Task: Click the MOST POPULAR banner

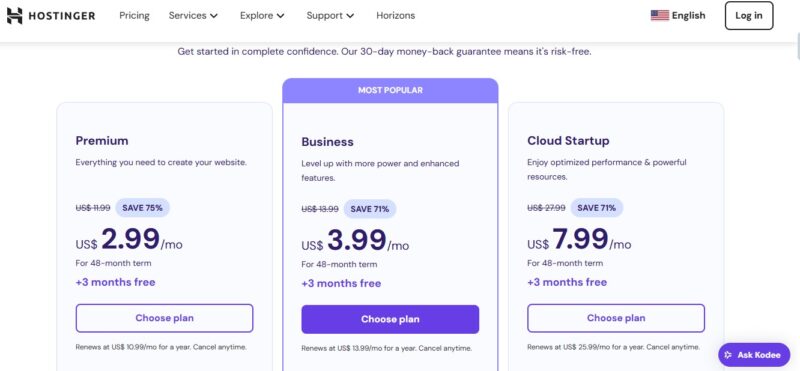Action: pyautogui.click(x=390, y=90)
